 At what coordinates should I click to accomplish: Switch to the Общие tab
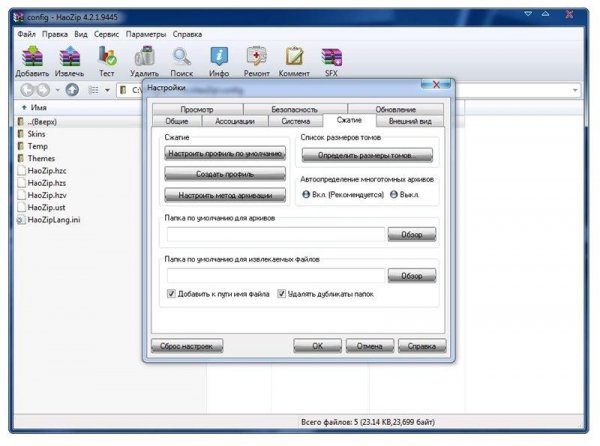coord(177,121)
